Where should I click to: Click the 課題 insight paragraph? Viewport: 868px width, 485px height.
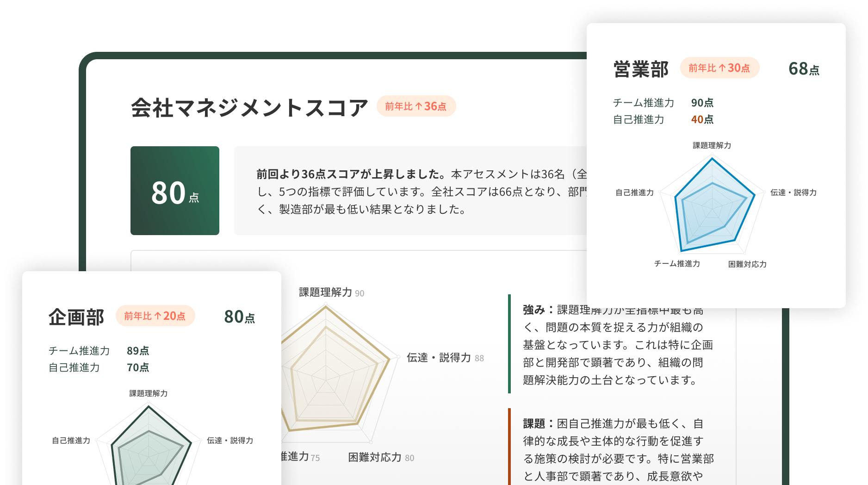point(618,449)
